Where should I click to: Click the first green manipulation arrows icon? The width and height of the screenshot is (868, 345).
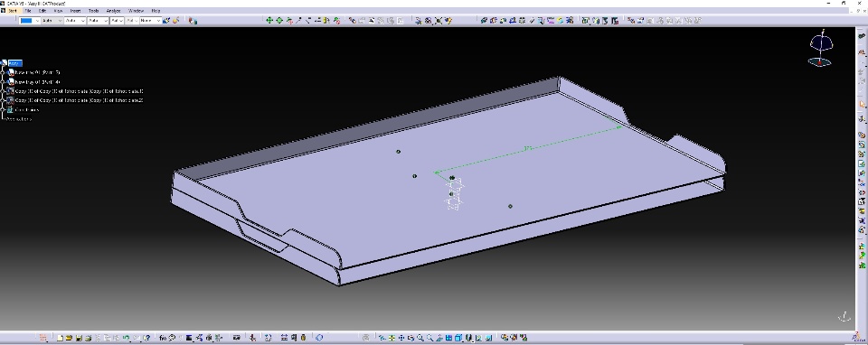269,21
